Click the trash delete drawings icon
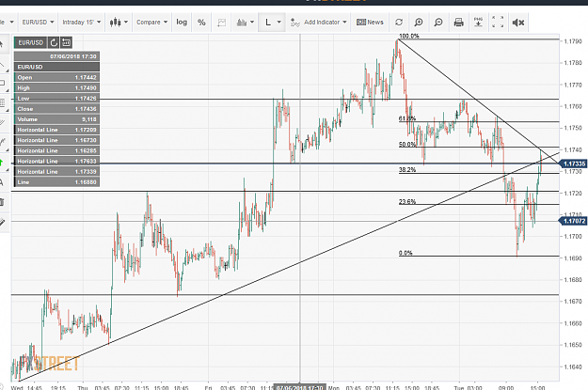Image resolution: width=588 pixels, height=390 pixels. [2, 203]
